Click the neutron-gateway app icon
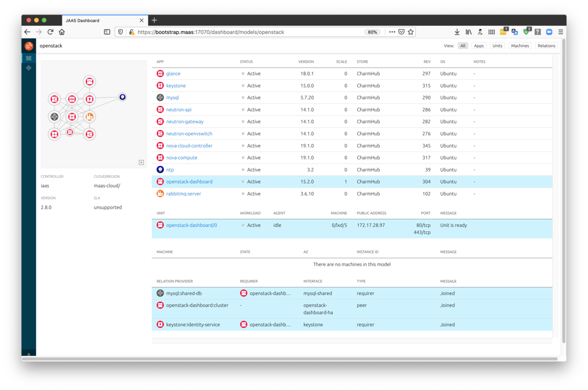This screenshot has width=588, height=390. click(x=160, y=122)
